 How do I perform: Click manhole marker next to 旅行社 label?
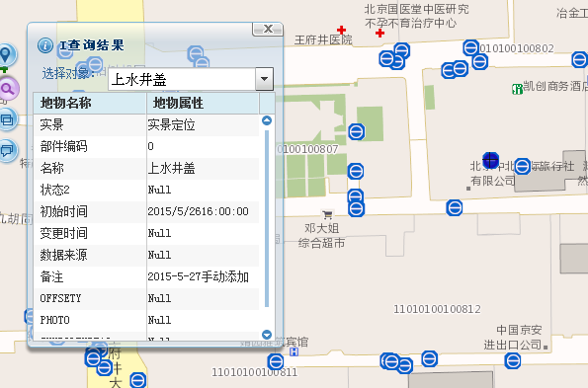(x=522, y=166)
